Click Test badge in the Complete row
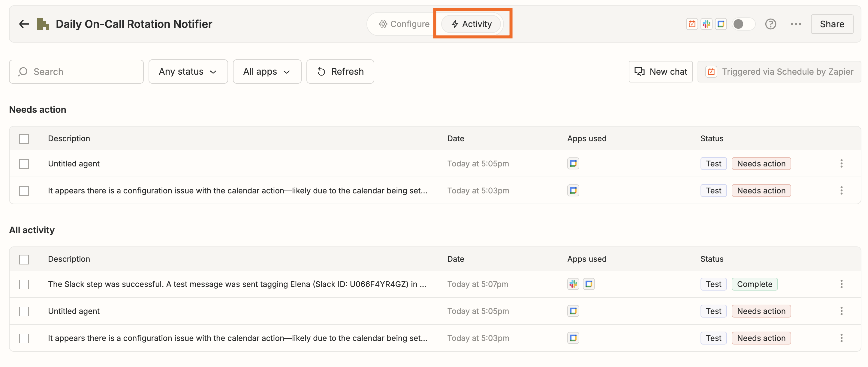The image size is (868, 367). coord(713,284)
